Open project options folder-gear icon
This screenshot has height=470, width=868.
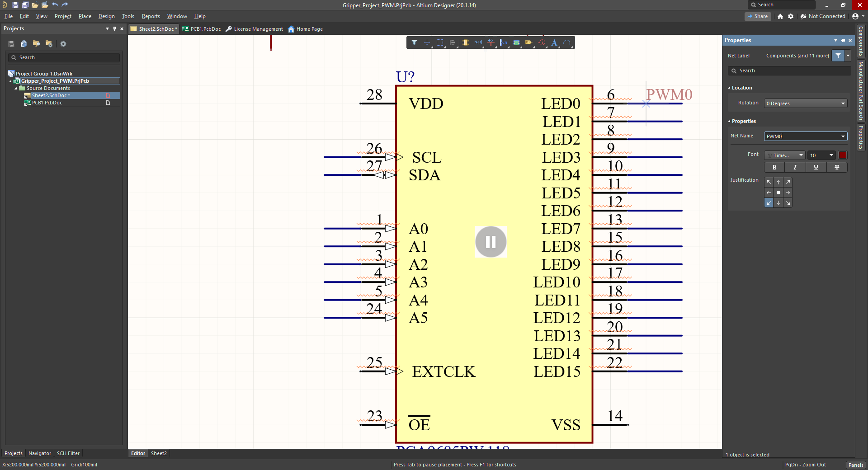49,44
